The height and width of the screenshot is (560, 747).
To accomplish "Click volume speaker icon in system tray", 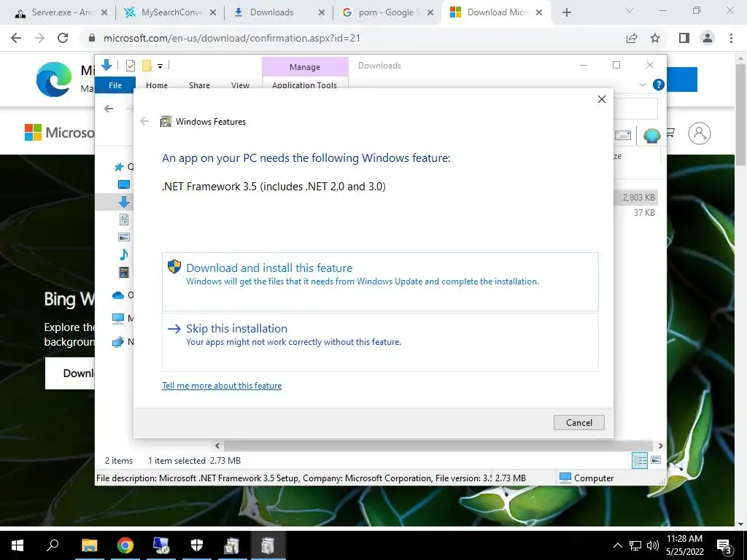I will tap(653, 545).
